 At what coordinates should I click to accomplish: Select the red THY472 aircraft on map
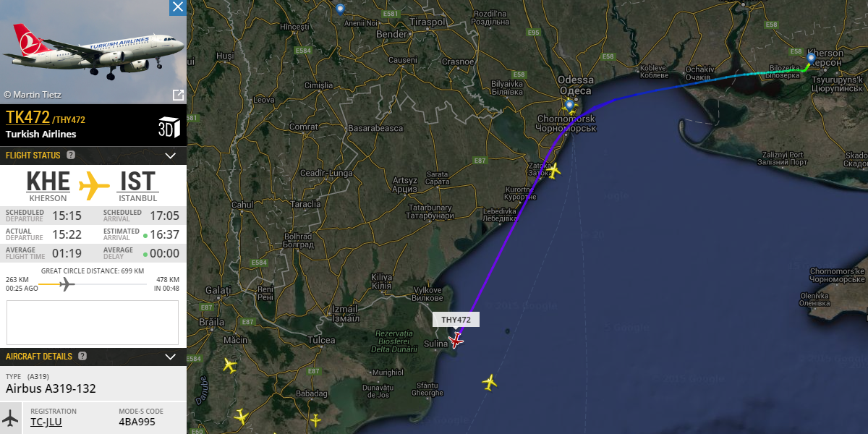pos(456,339)
